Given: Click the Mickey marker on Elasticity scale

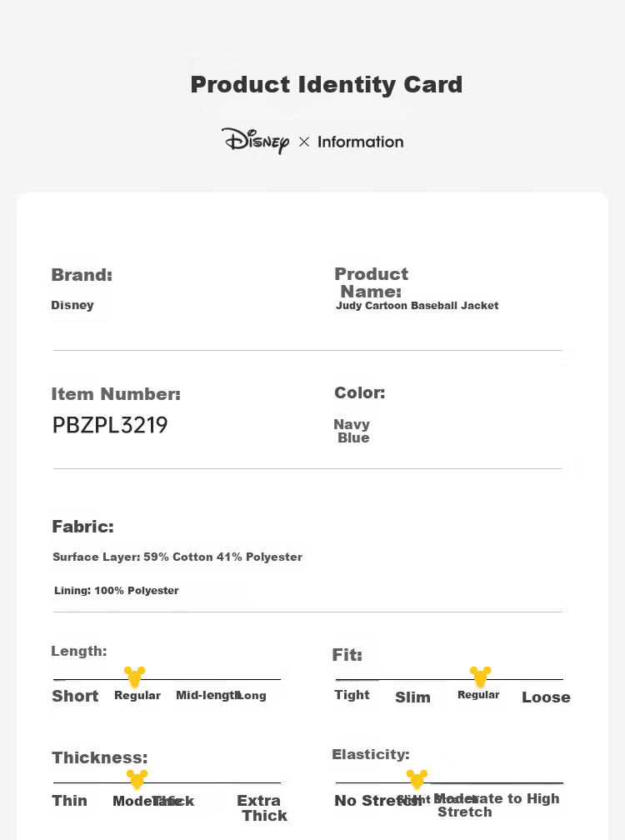Looking at the screenshot, I should coord(417,780).
